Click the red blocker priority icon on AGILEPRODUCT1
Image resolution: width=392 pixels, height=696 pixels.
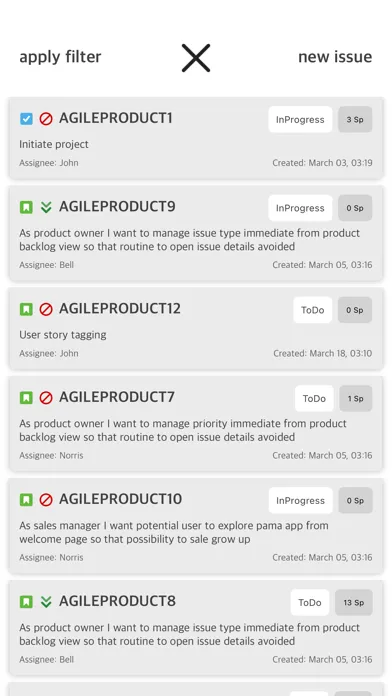click(x=46, y=119)
